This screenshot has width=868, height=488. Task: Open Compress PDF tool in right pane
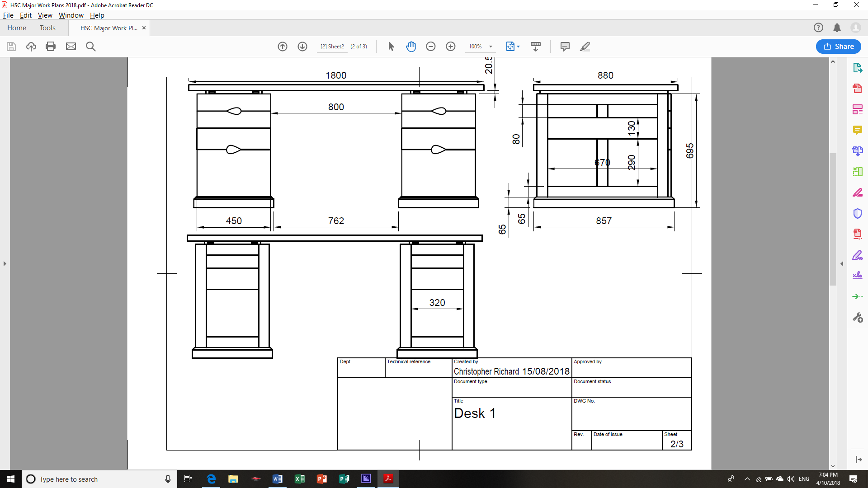pyautogui.click(x=857, y=234)
